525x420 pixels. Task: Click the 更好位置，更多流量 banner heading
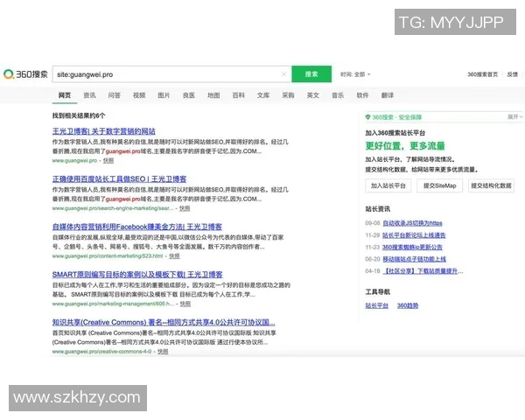coord(405,146)
